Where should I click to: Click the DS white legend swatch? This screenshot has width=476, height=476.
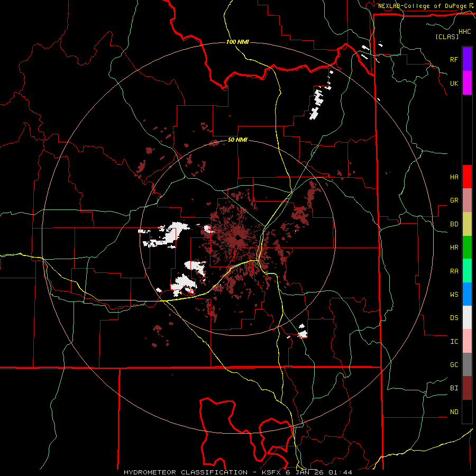coord(467,317)
